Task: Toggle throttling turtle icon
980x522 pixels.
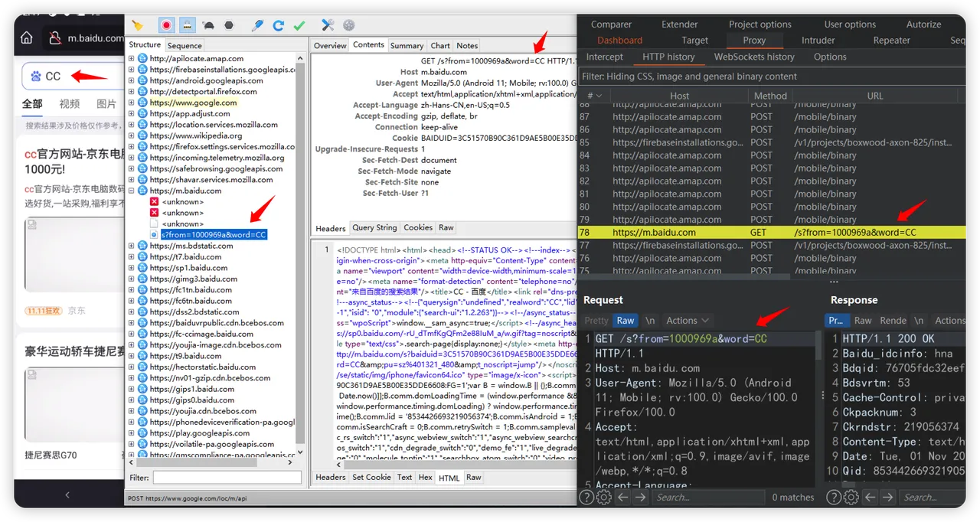Action: (x=208, y=25)
